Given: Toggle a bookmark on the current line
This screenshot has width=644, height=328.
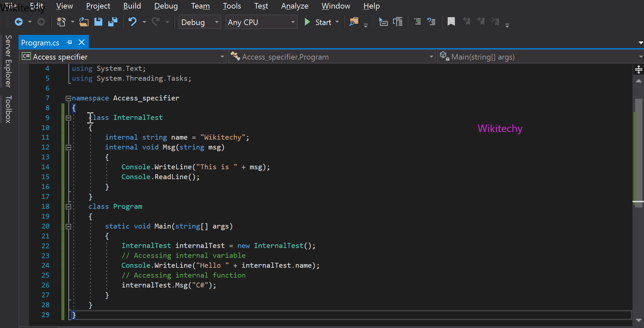Looking at the screenshot, I should point(451,22).
